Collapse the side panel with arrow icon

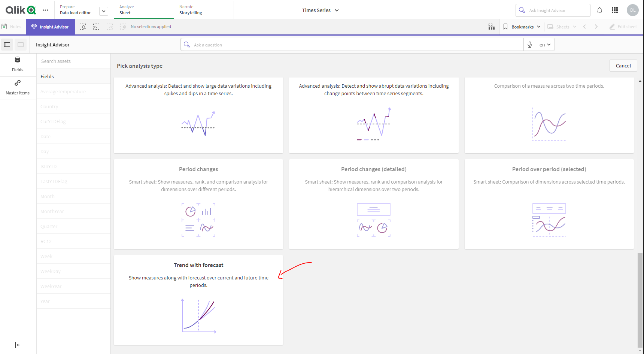[17, 345]
